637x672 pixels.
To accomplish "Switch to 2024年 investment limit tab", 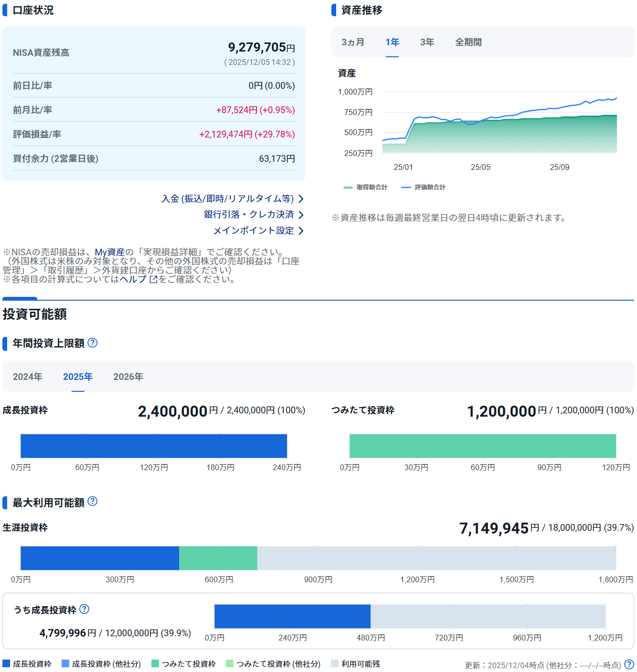I will pyautogui.click(x=28, y=377).
